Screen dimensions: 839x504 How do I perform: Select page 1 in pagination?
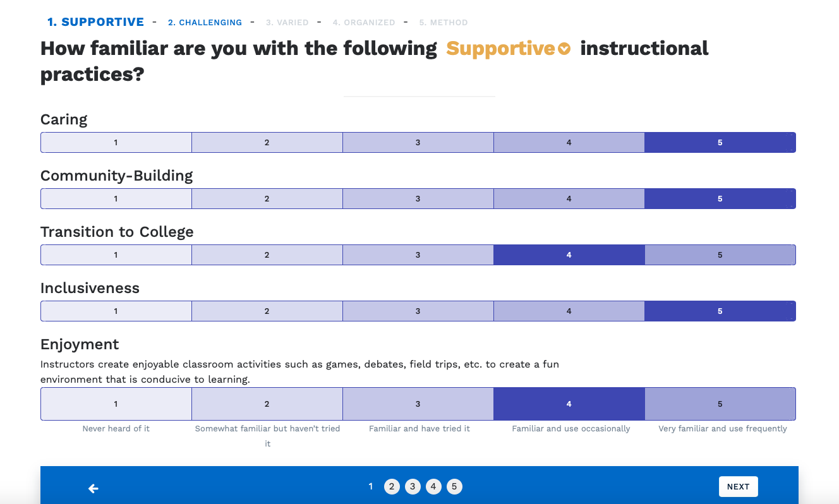coord(371,486)
